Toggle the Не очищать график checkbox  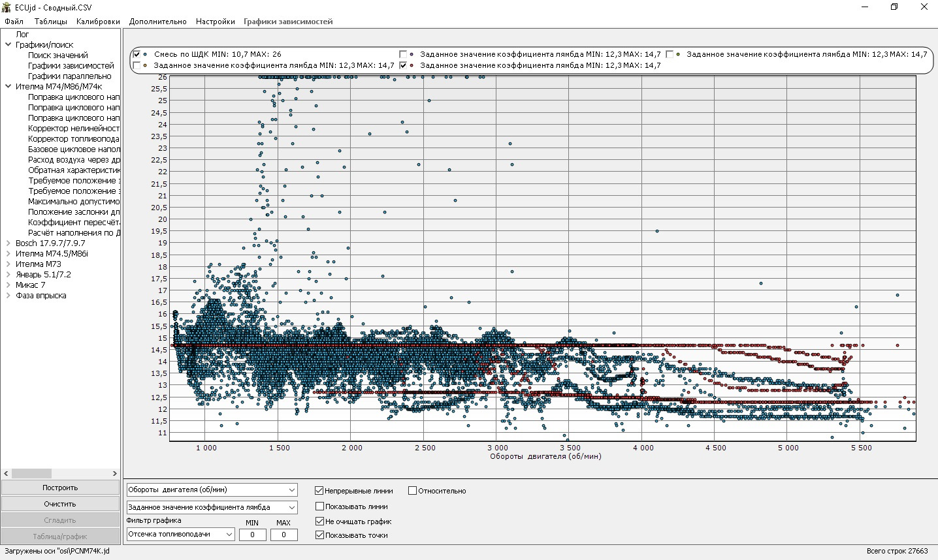click(319, 521)
